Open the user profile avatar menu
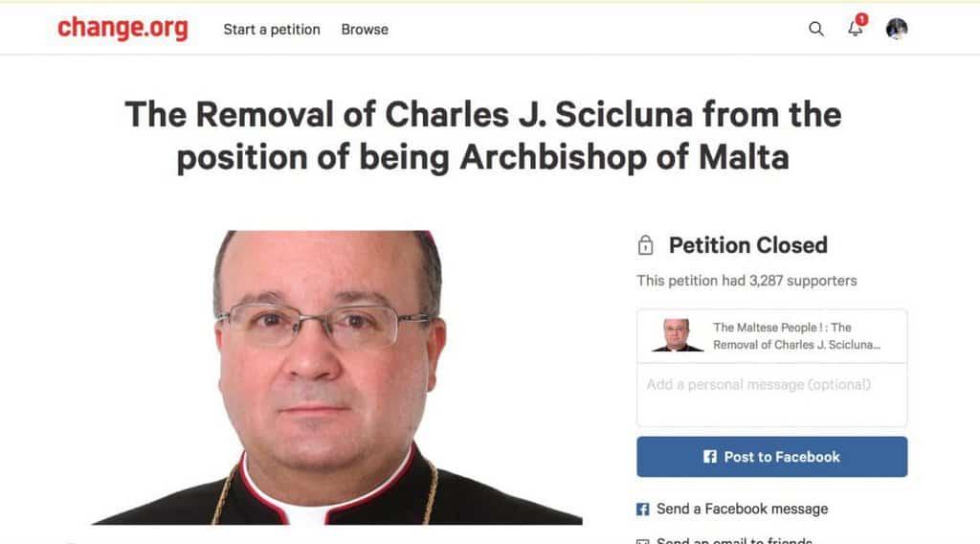The width and height of the screenshot is (980, 544). pos(897,29)
